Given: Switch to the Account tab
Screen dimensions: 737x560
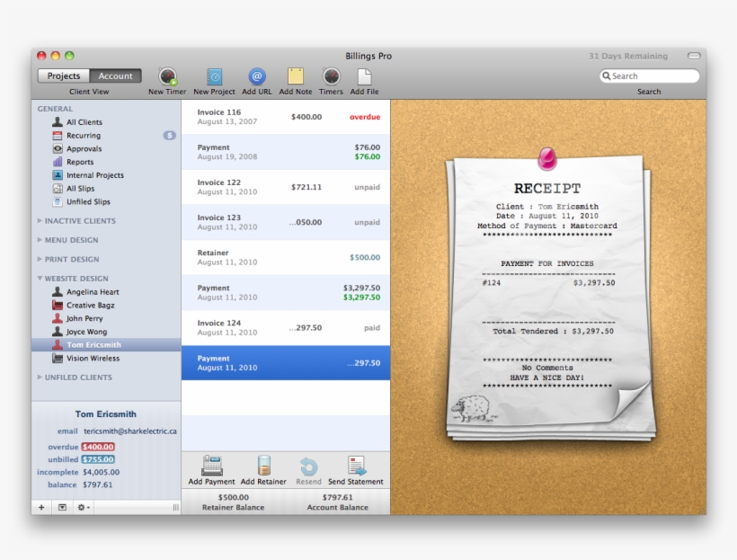Looking at the screenshot, I should (x=115, y=76).
